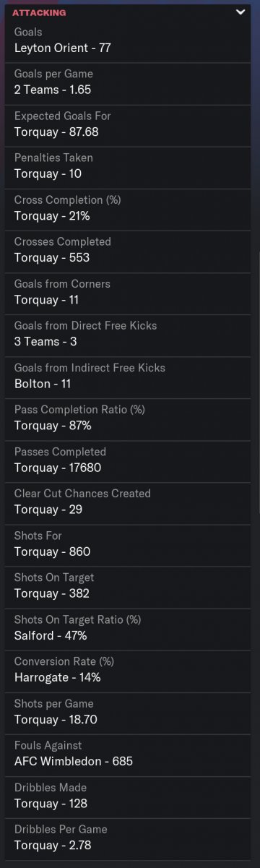The image size is (260, 868).
Task: Click Salford Shots On Target Ratio entry
Action: click(x=130, y=628)
